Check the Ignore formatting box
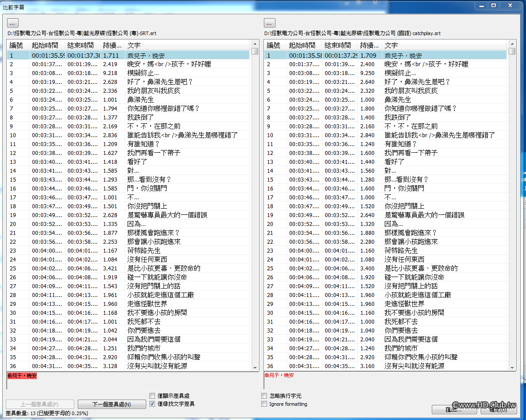The width and height of the screenshot is (526, 420). 264,404
